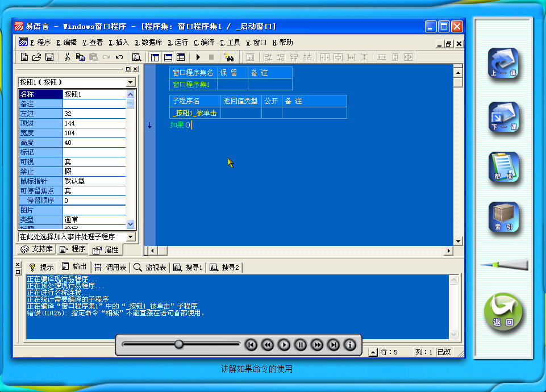Toggle the third panel layout icon

[x=181, y=57]
